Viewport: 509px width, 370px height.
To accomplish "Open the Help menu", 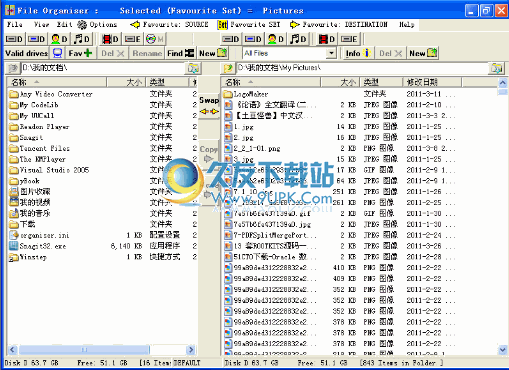I will pyautogui.click(x=407, y=24).
